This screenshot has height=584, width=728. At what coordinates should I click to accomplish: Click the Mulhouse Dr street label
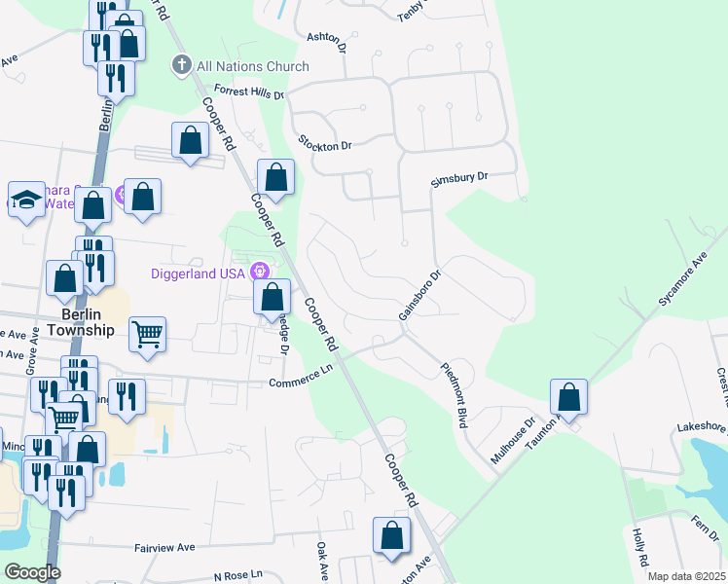tap(513, 441)
